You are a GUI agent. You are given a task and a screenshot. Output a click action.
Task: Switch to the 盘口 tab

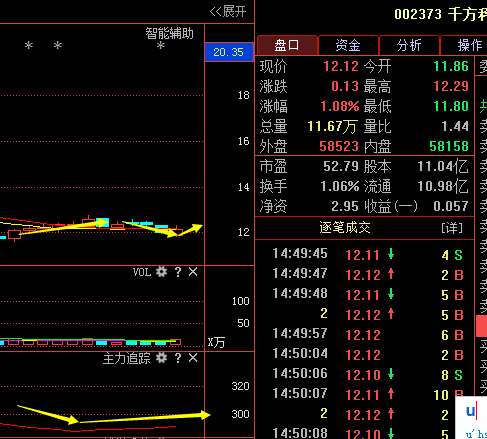287,45
